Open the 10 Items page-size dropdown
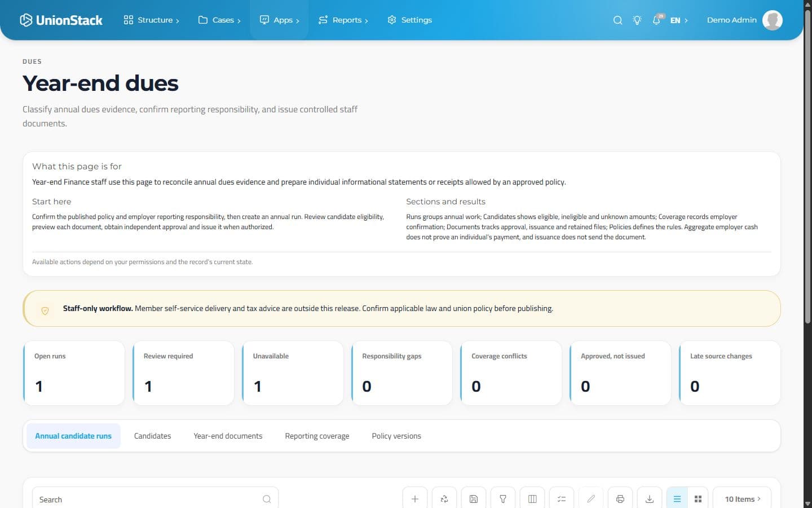This screenshot has width=812, height=508. 742,499
